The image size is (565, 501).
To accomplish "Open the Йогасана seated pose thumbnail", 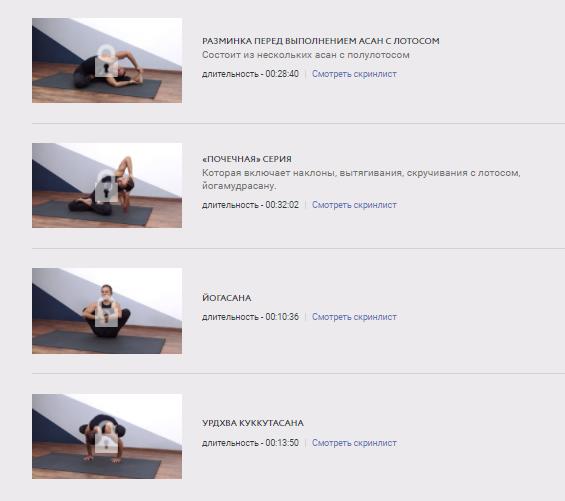I will 107,311.
